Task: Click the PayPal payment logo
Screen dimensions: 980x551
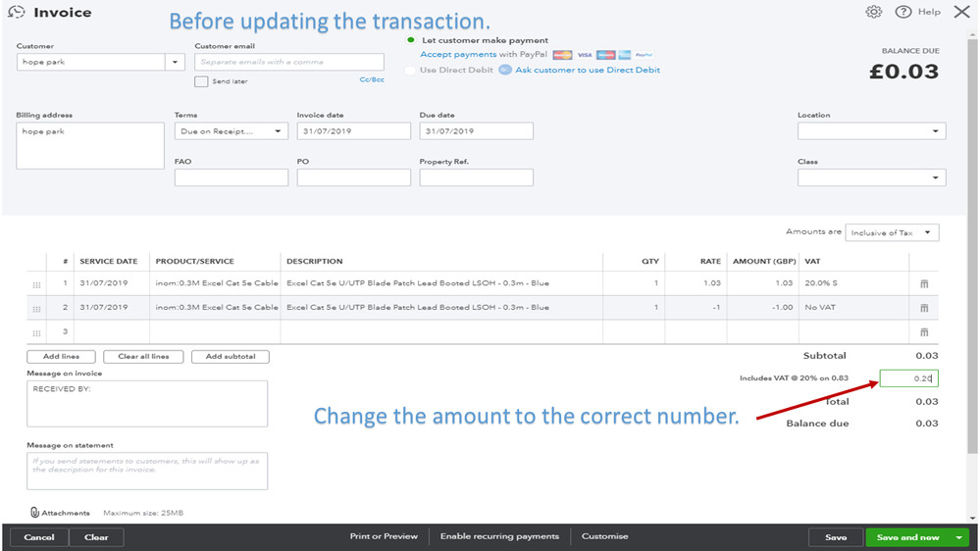Action: [x=644, y=55]
